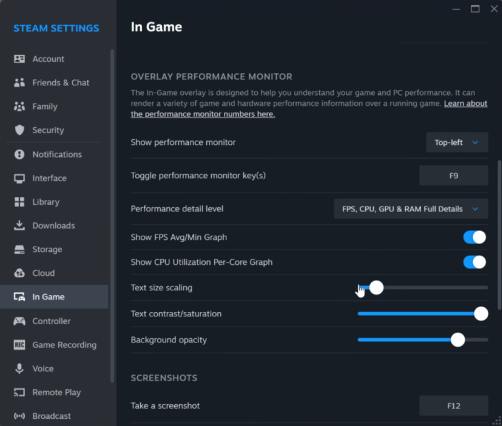Image resolution: width=502 pixels, height=426 pixels.
Task: Click the OVERLAY PERFORMANCE MONITOR section heading
Action: (x=211, y=77)
